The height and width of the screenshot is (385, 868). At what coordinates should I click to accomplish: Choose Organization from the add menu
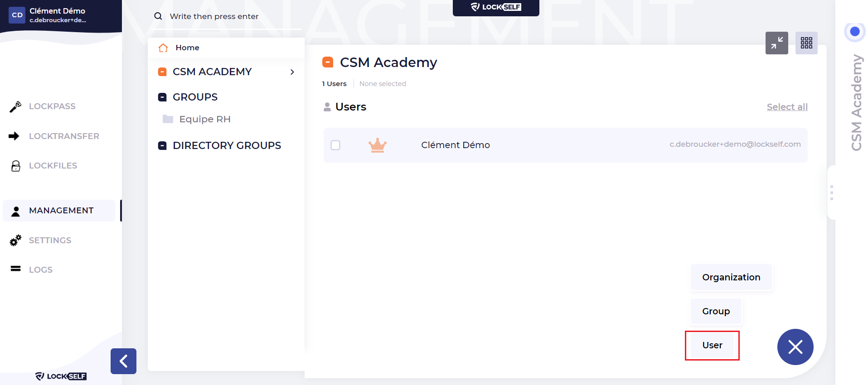731,277
